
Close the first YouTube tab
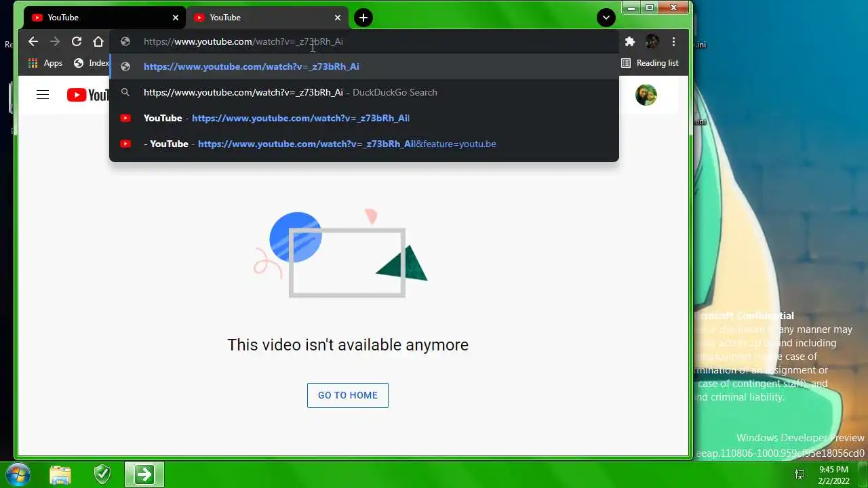[176, 18]
